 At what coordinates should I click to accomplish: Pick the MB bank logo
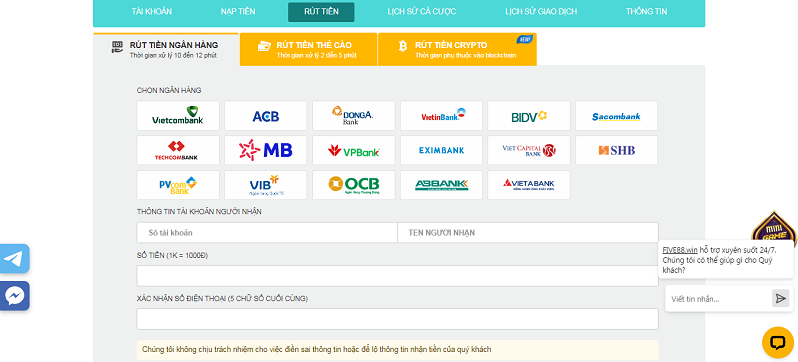pos(266,150)
